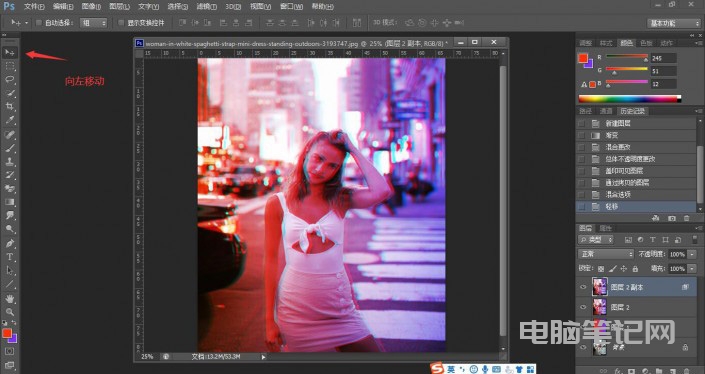The height and width of the screenshot is (374, 705).
Task: Click the R channel red slider
Action: (x=627, y=56)
